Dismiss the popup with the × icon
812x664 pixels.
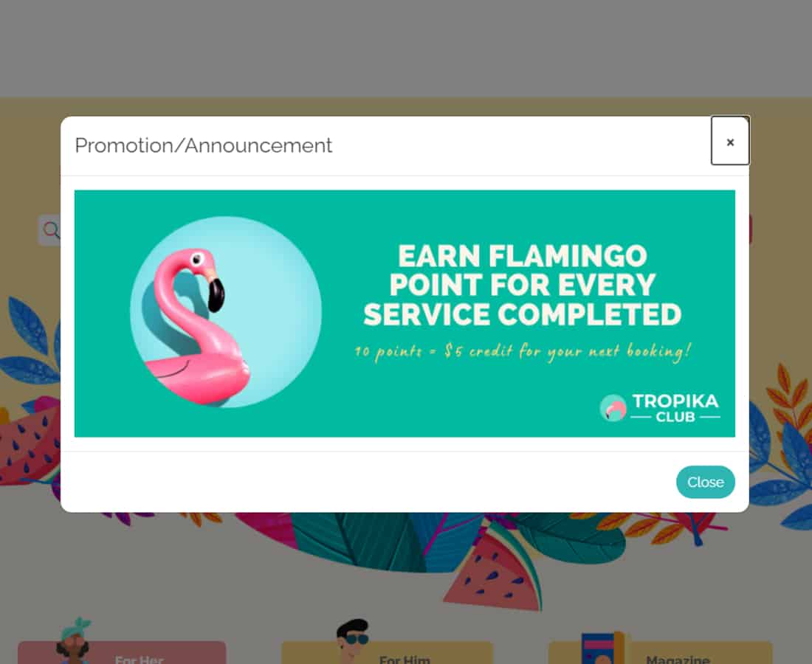pyautogui.click(x=729, y=141)
